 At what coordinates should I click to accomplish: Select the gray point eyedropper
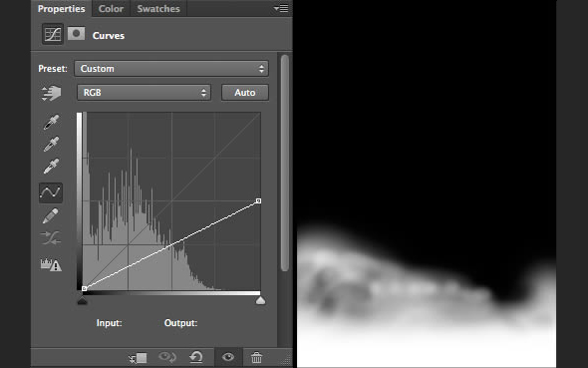pyautogui.click(x=51, y=144)
